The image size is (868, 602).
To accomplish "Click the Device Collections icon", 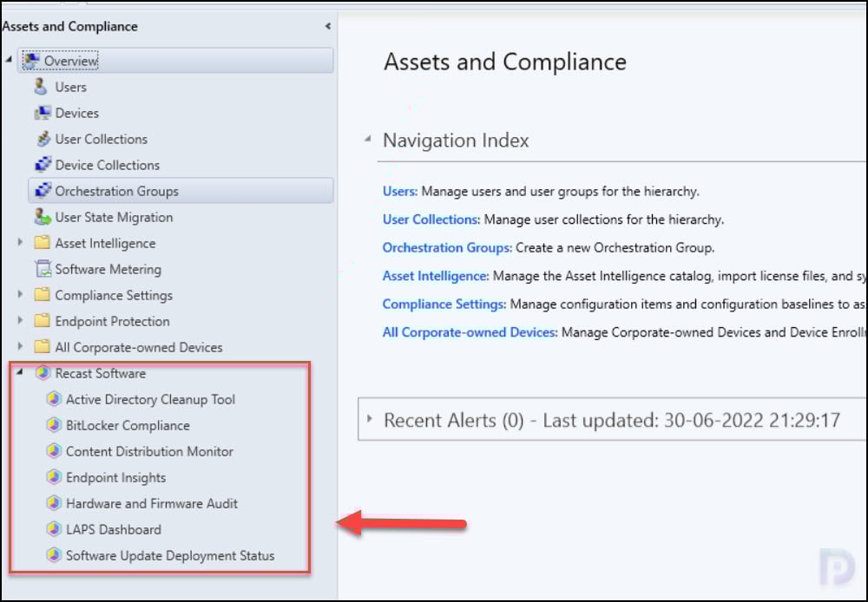I will coord(43,165).
